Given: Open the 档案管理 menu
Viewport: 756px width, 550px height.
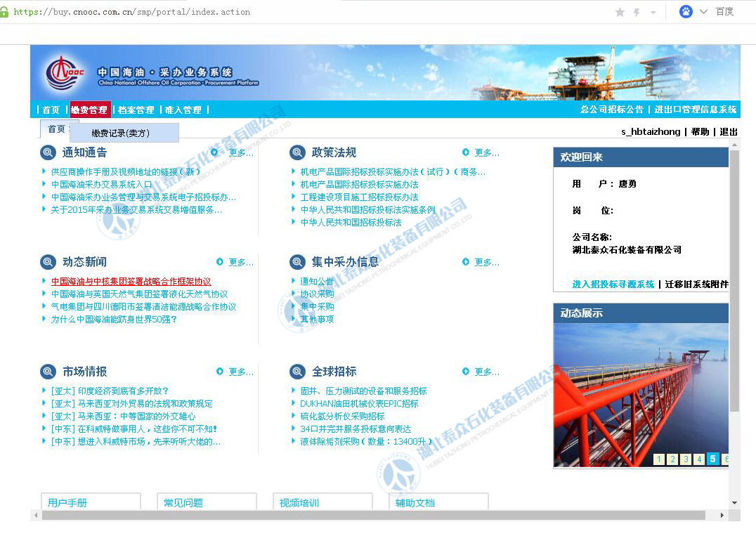Looking at the screenshot, I should click(136, 110).
